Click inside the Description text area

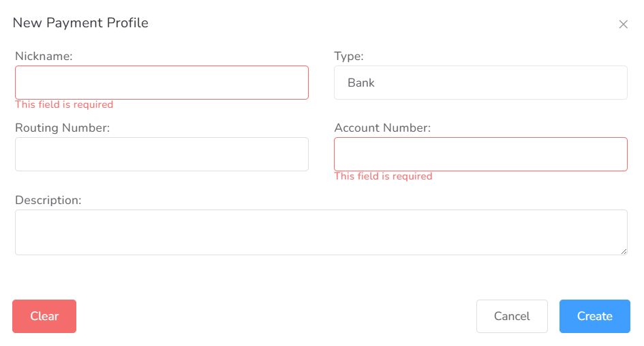pyautogui.click(x=320, y=232)
